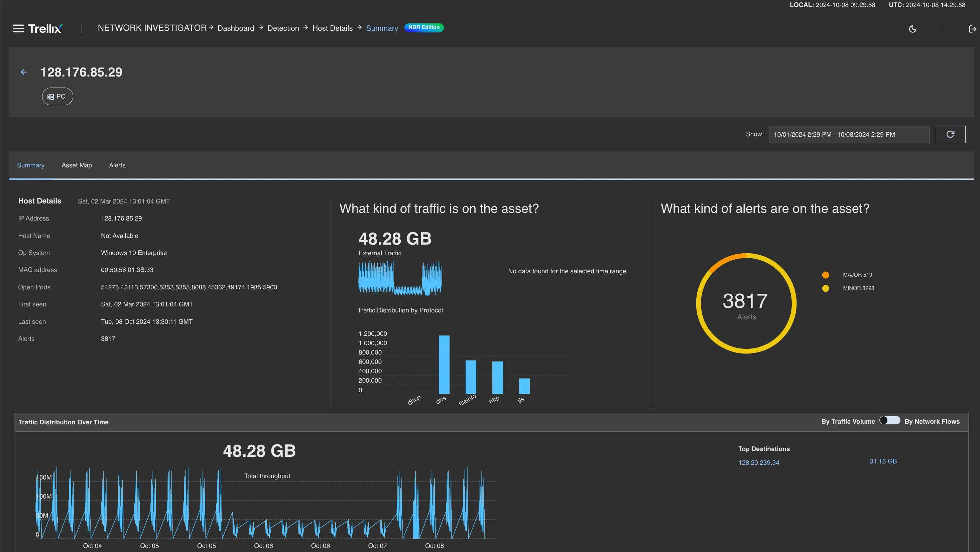Click the NDR Edition badge

pos(424,27)
